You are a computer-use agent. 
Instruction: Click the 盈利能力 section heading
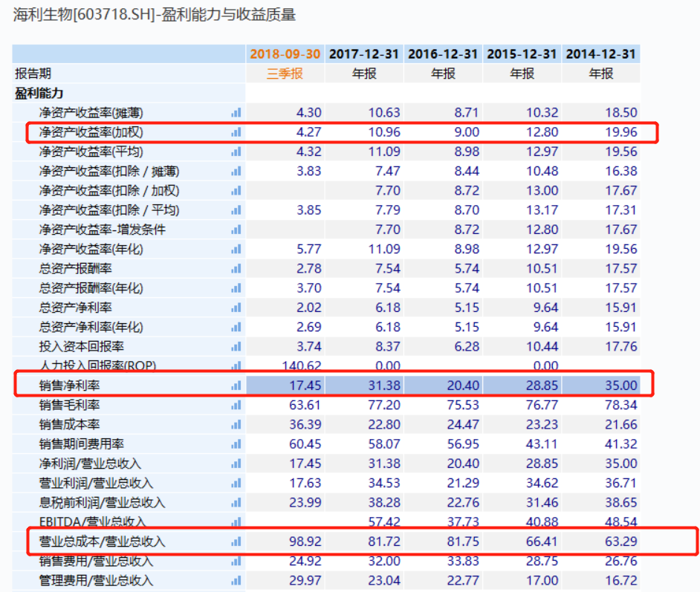(39, 93)
